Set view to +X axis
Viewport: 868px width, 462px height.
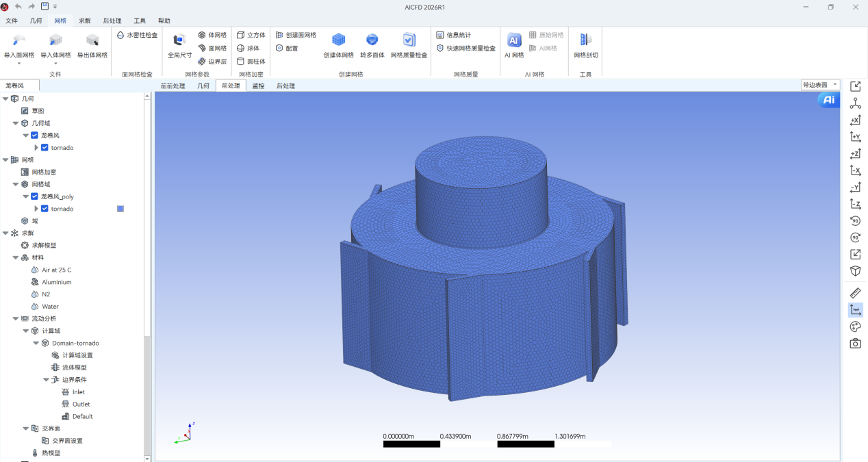tap(855, 120)
